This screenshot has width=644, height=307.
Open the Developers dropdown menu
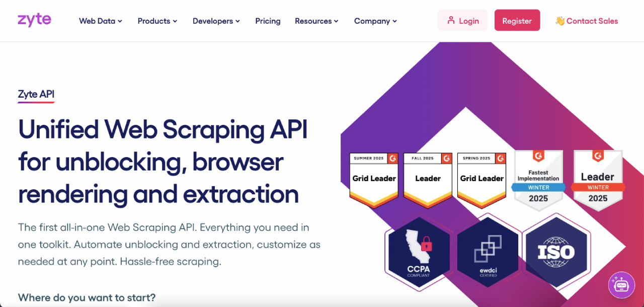tap(216, 21)
